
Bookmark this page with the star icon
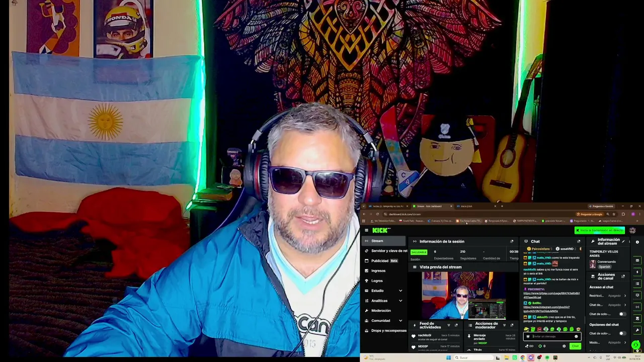(x=614, y=214)
